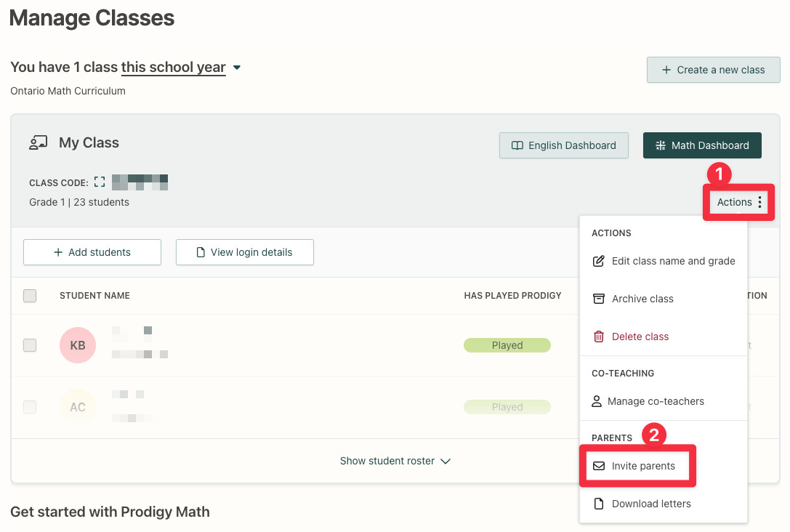This screenshot has height=532, width=790.
Task: Open the English Dashboard
Action: 564,145
